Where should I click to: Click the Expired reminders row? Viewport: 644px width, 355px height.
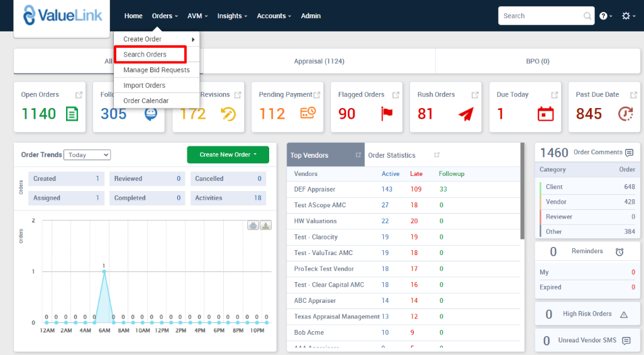point(587,287)
